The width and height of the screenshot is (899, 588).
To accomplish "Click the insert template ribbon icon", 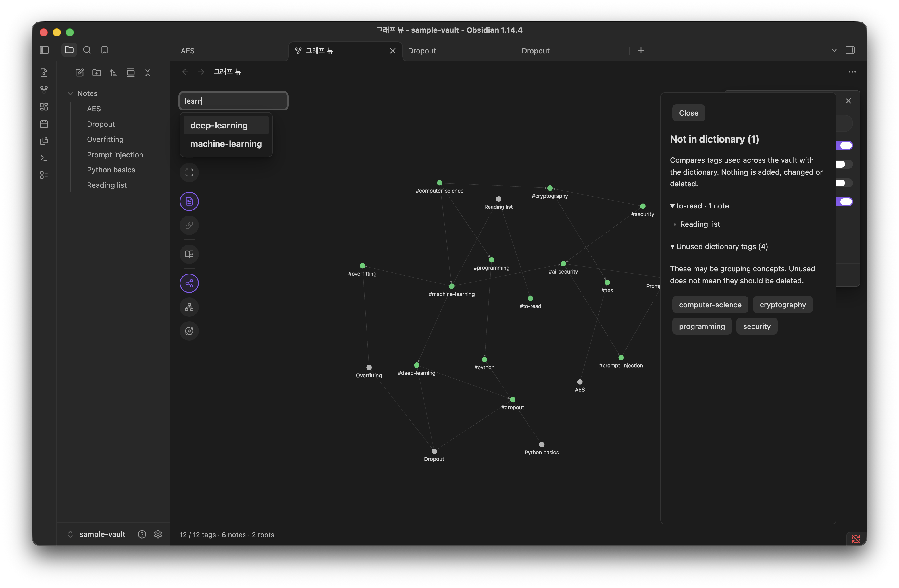I will pyautogui.click(x=44, y=141).
